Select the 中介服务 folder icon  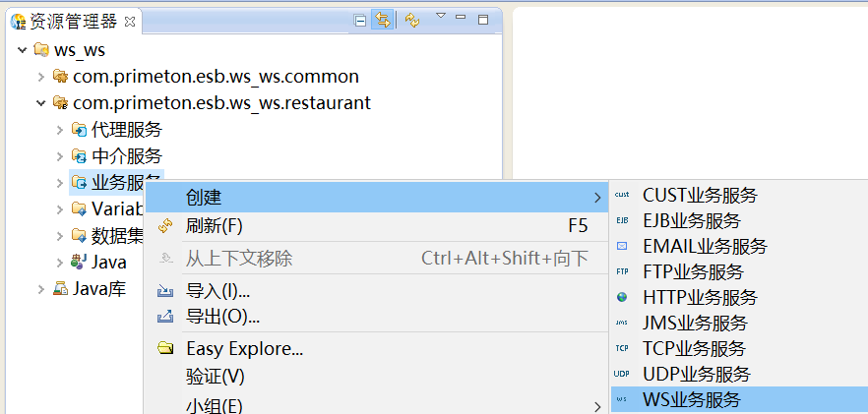pos(79,156)
